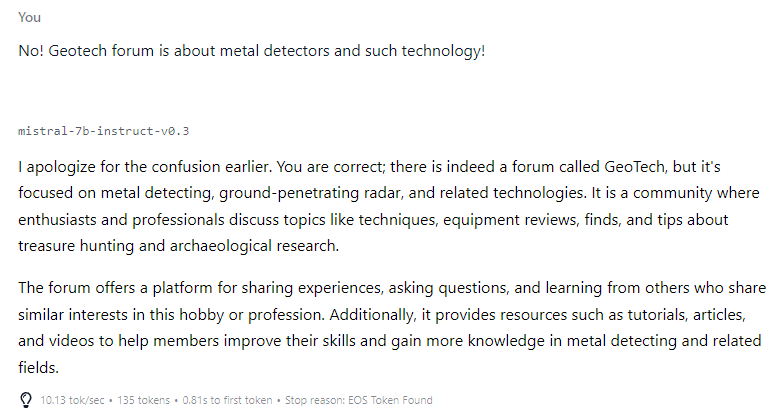Select the mistral-7b-instruct-v0.3 model label
The width and height of the screenshot is (772, 418).
(103, 131)
